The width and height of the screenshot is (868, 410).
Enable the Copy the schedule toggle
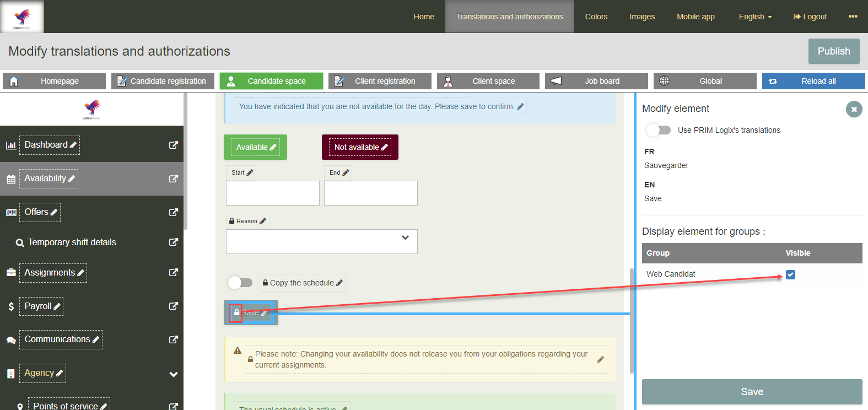pyautogui.click(x=240, y=283)
